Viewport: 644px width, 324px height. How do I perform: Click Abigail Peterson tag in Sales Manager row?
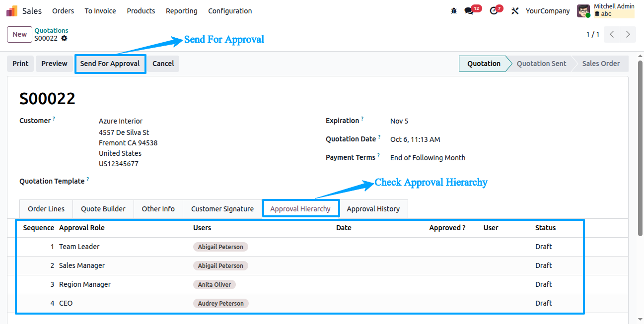click(x=220, y=265)
